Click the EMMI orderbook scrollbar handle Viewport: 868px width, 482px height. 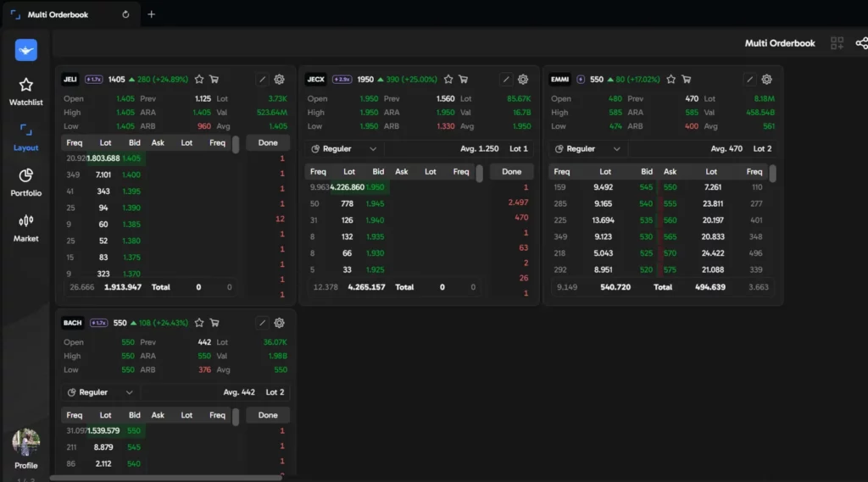click(773, 173)
